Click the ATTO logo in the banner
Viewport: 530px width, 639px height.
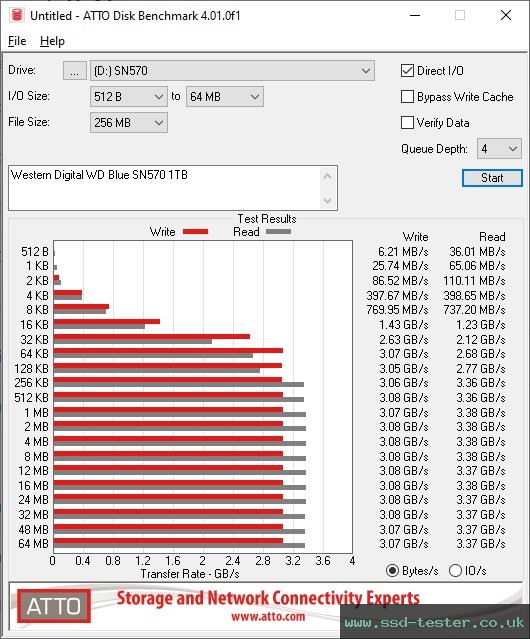pyautogui.click(x=54, y=606)
